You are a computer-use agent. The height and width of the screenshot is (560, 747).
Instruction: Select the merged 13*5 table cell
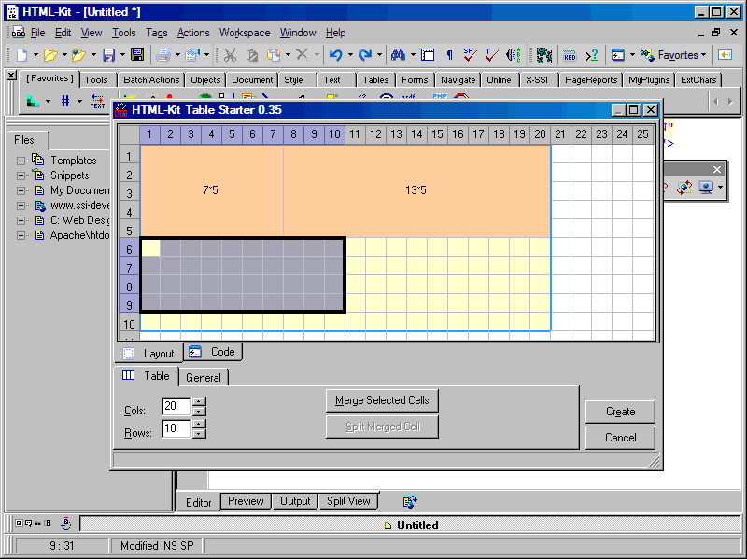pos(416,191)
